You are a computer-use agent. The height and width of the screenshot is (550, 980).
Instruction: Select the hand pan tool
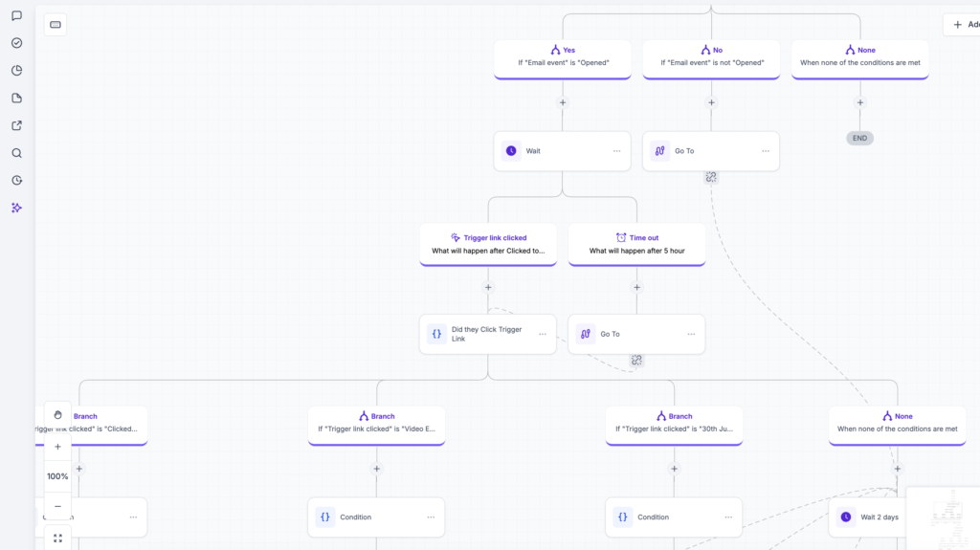(57, 415)
